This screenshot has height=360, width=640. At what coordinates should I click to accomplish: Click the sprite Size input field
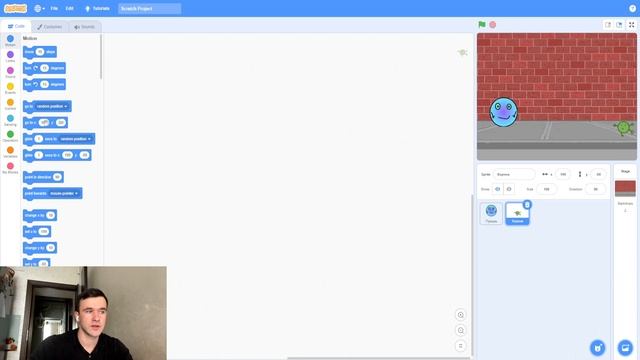pyautogui.click(x=547, y=189)
